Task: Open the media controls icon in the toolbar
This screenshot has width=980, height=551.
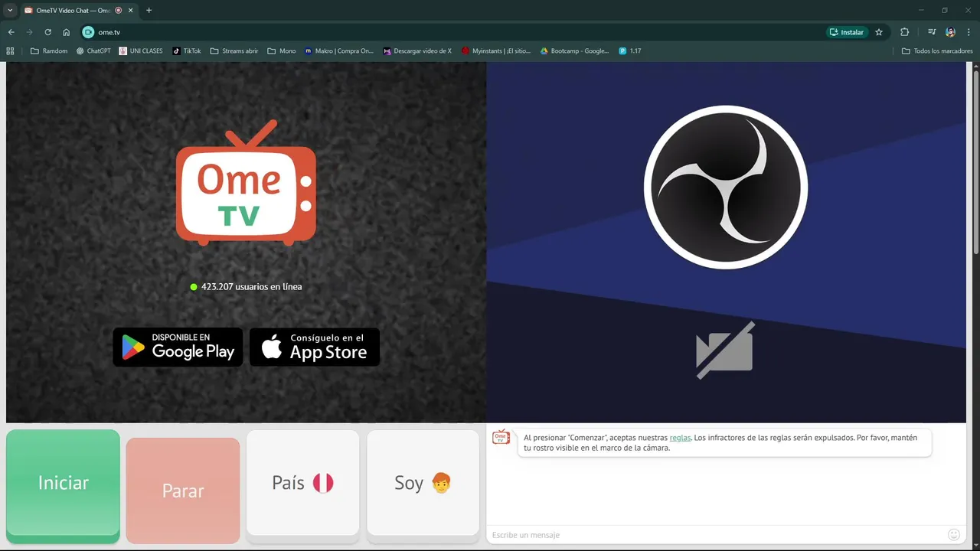Action: point(932,32)
